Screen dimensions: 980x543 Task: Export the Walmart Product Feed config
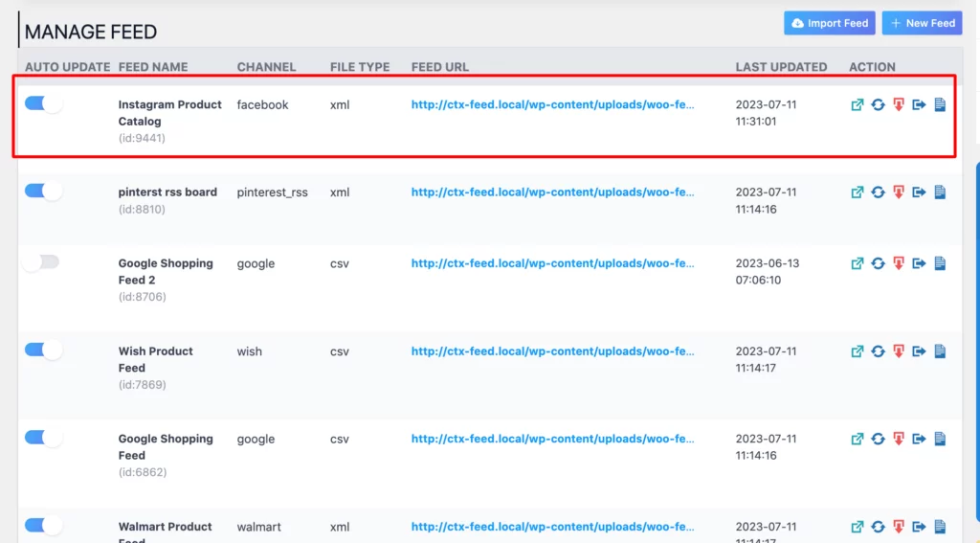coord(919,527)
